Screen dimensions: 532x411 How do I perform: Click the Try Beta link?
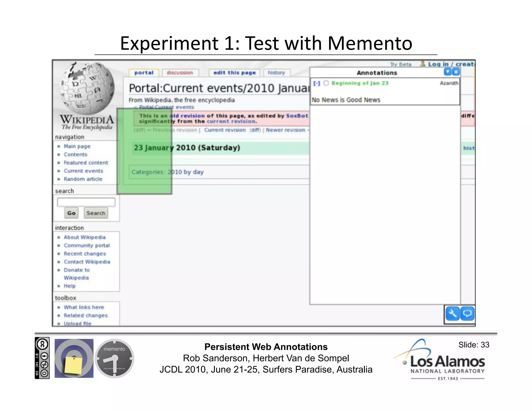click(401, 64)
